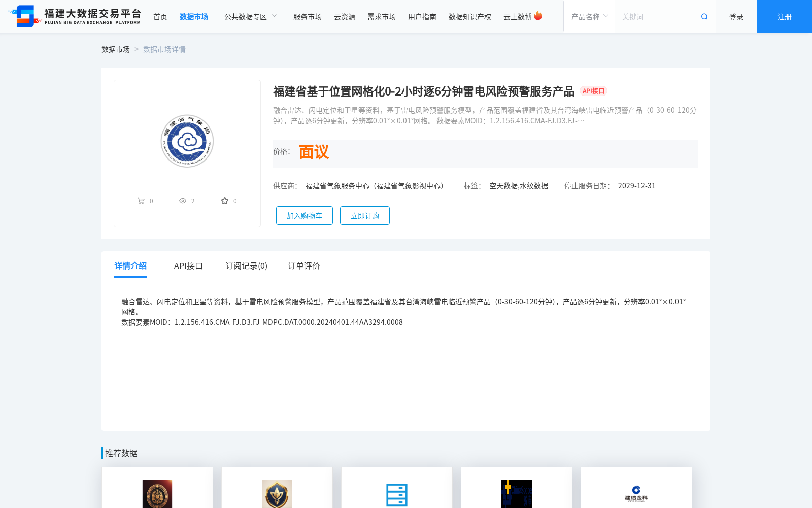Select 数据市场 in the top navigation
The image size is (812, 508).
[194, 17]
